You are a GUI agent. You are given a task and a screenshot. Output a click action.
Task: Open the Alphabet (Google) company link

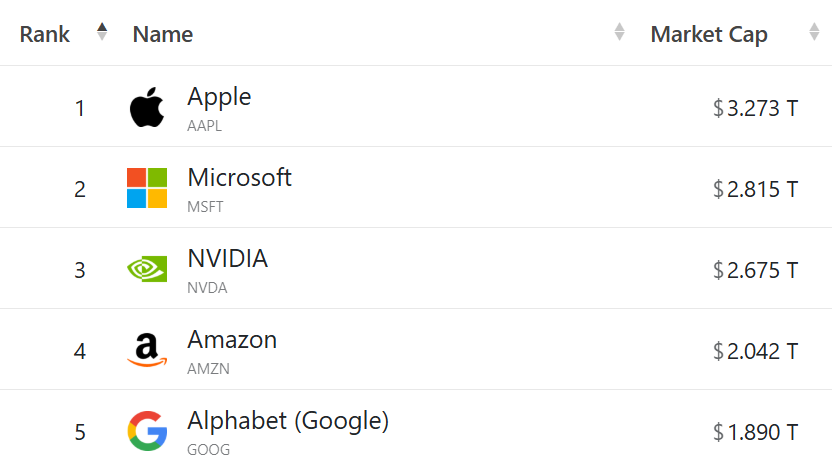click(288, 421)
